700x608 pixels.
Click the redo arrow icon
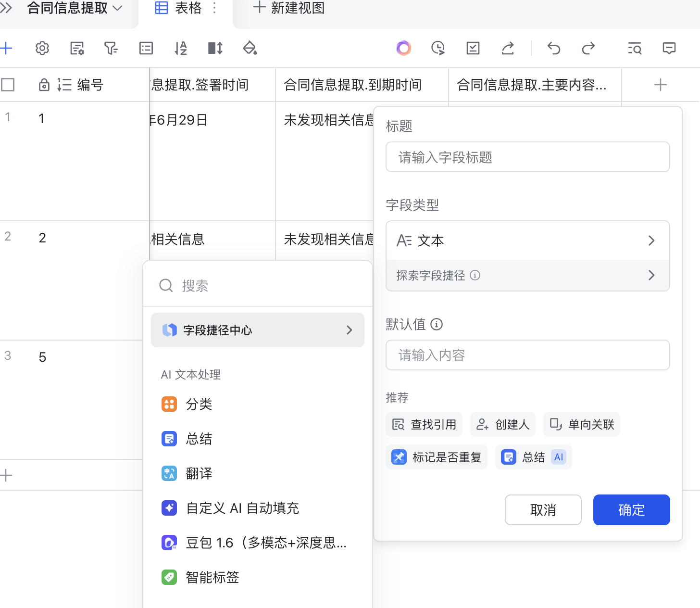tap(588, 48)
